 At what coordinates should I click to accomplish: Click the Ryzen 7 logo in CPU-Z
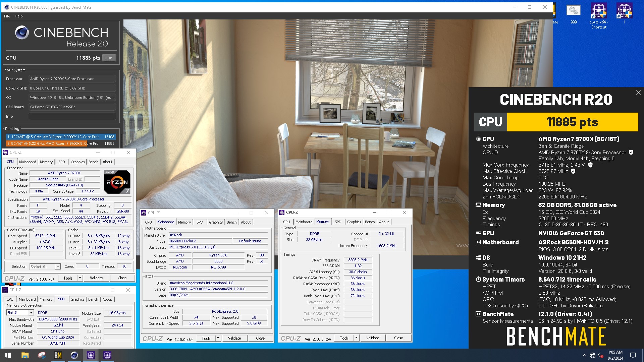tap(117, 182)
